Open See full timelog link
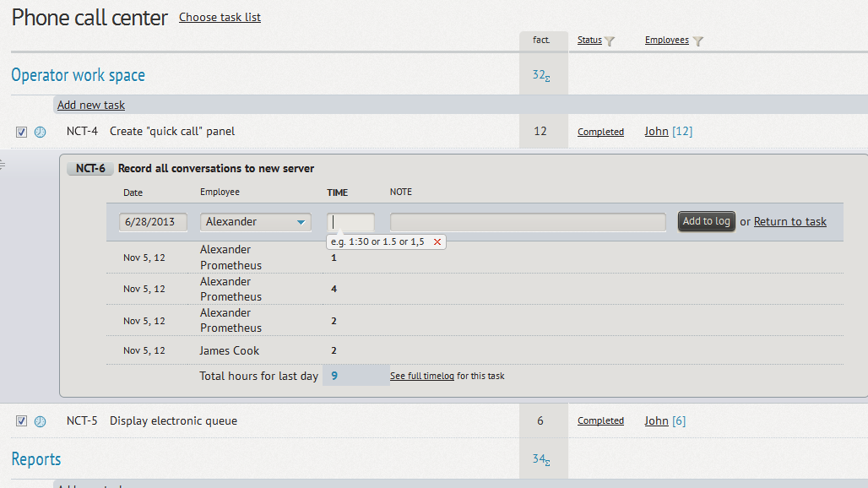Screen dimensions: 868x488 421,376
